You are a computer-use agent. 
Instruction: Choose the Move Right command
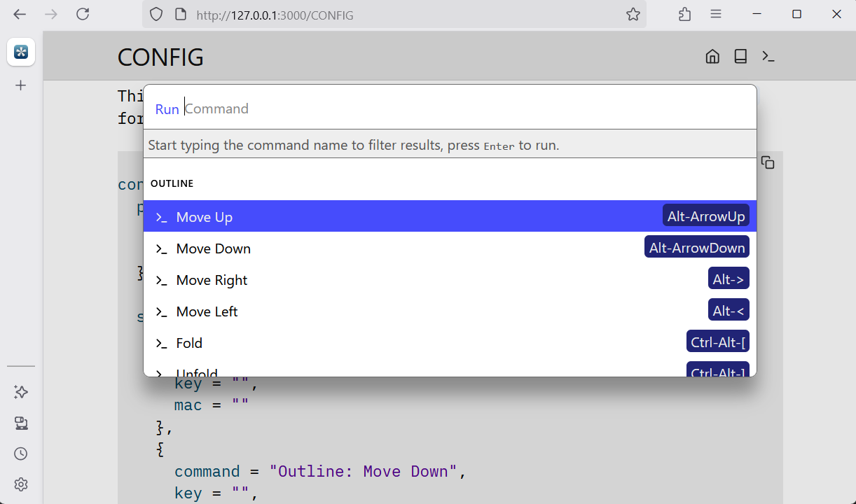pyautogui.click(x=450, y=279)
